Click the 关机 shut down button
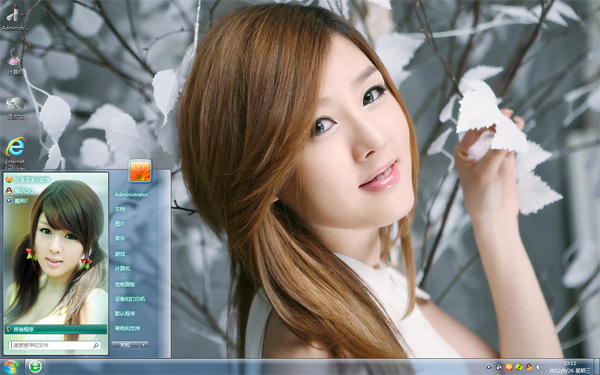 126,345
